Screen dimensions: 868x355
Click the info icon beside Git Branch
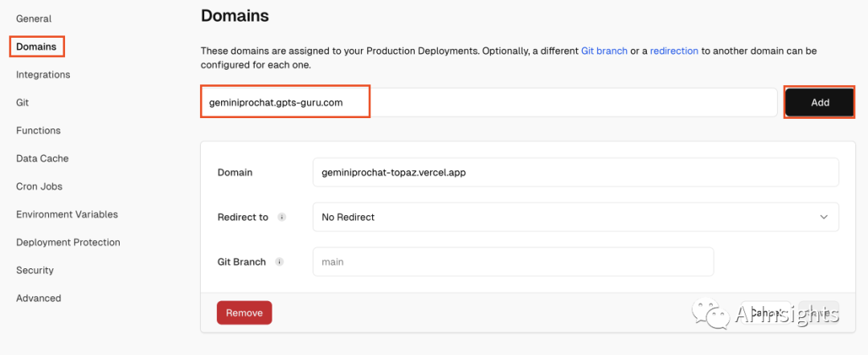(x=279, y=262)
